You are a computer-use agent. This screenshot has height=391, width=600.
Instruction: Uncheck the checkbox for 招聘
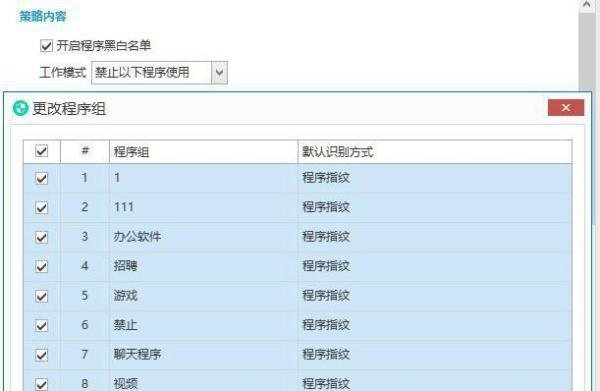pyautogui.click(x=41, y=266)
